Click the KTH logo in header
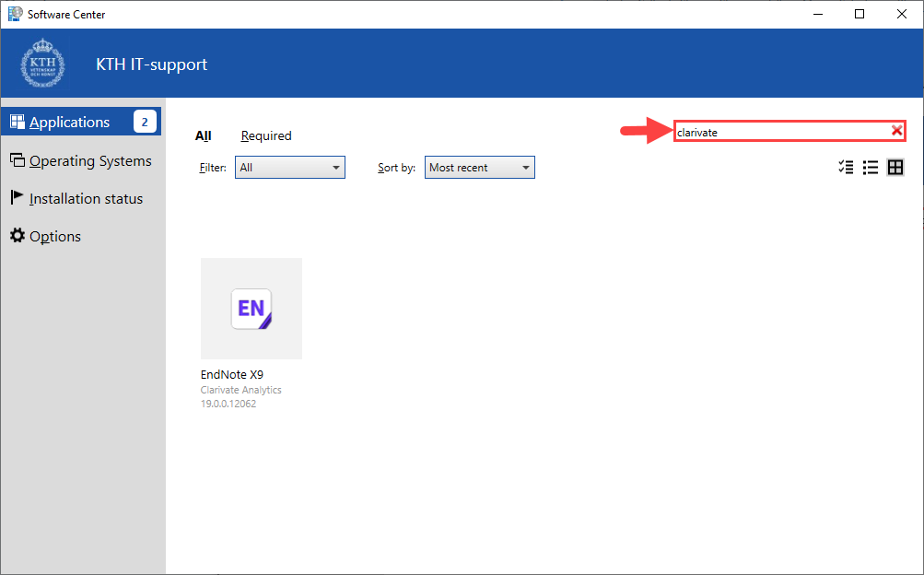 click(x=43, y=64)
